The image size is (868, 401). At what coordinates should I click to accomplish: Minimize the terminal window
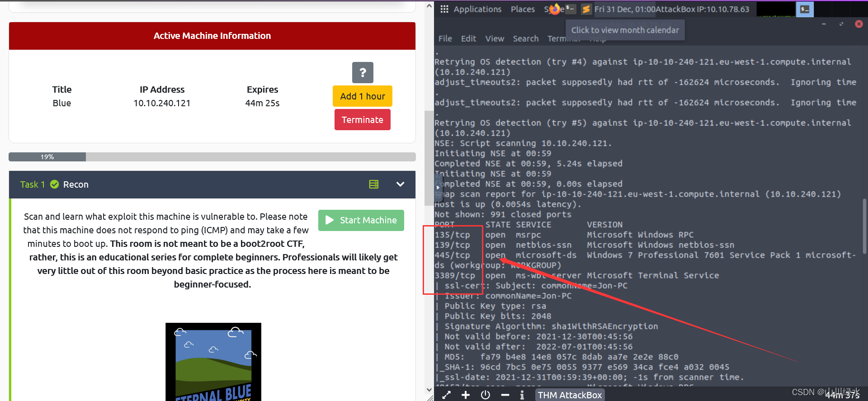coord(824,24)
